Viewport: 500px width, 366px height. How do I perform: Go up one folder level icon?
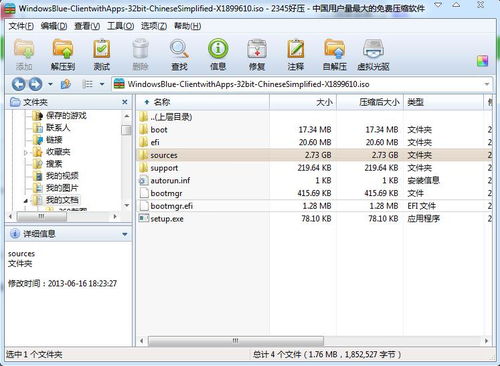pos(66,84)
